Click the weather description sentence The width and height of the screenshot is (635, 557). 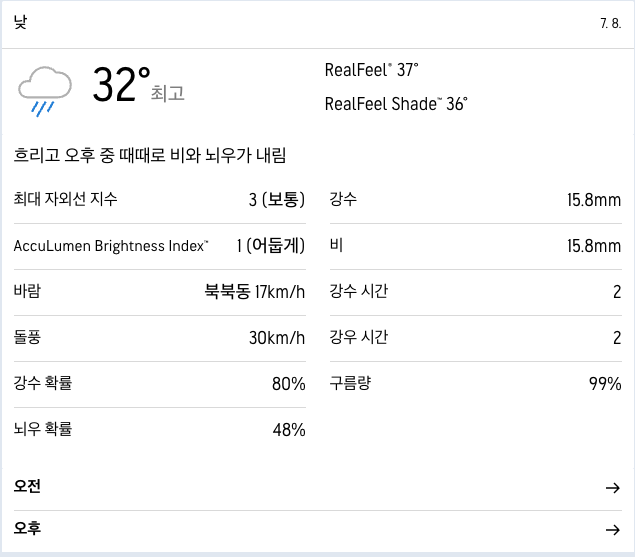[x=150, y=155]
